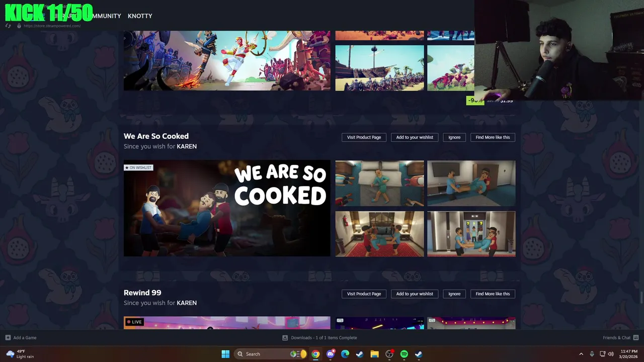
Task: Add We Are So Cooked to your wishlist
Action: coord(415,137)
